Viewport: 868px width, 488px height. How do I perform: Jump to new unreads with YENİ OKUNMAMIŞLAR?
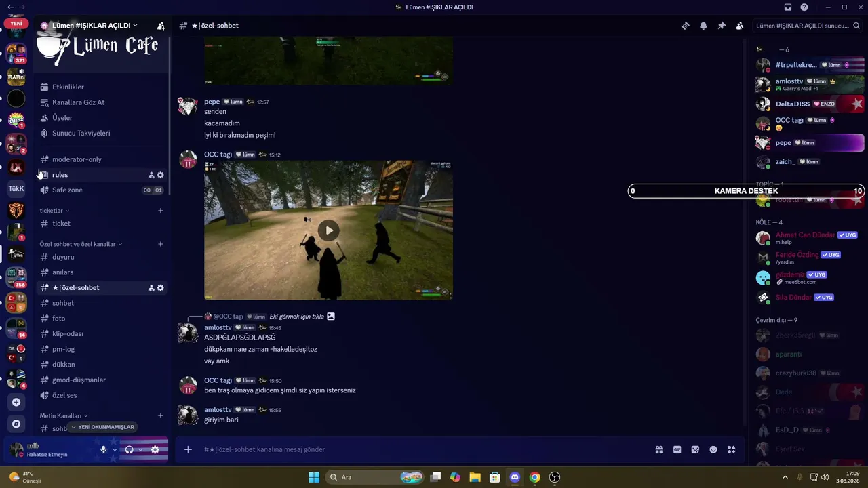click(x=102, y=427)
